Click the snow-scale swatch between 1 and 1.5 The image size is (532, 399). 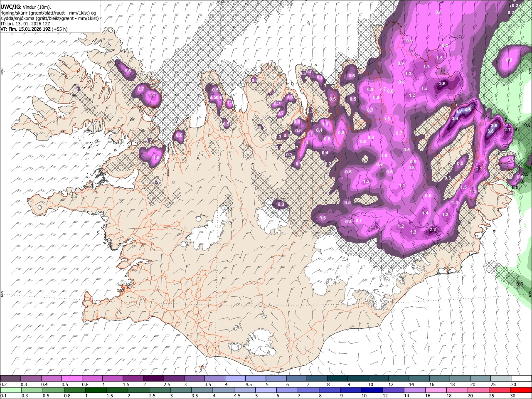[x=113, y=379]
